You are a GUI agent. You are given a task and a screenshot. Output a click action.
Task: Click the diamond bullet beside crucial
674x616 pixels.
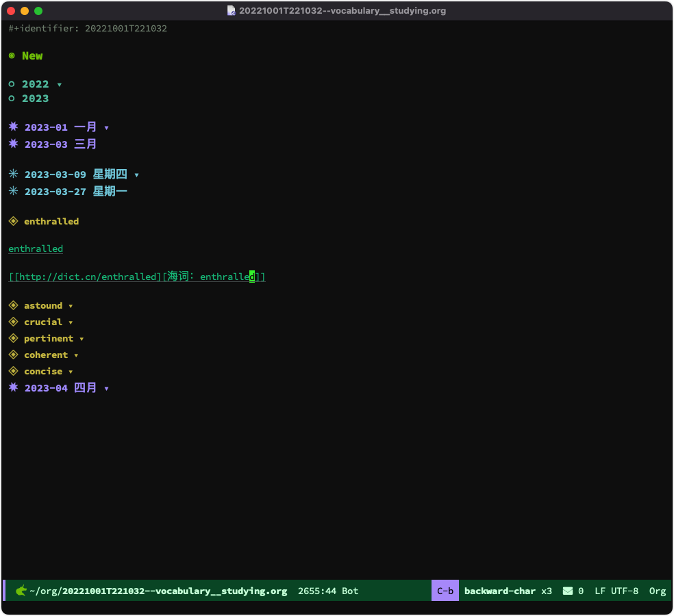click(x=13, y=322)
